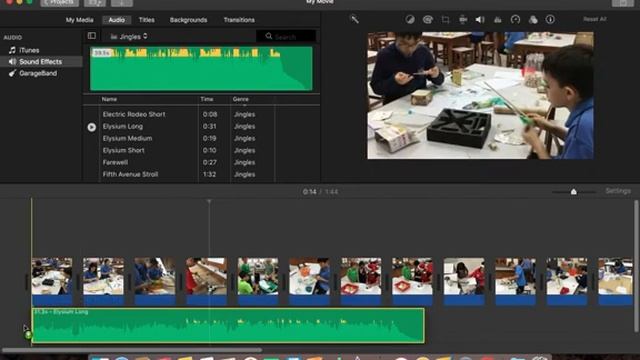
Task: Select the Farewell jingle
Action: pyautogui.click(x=115, y=162)
